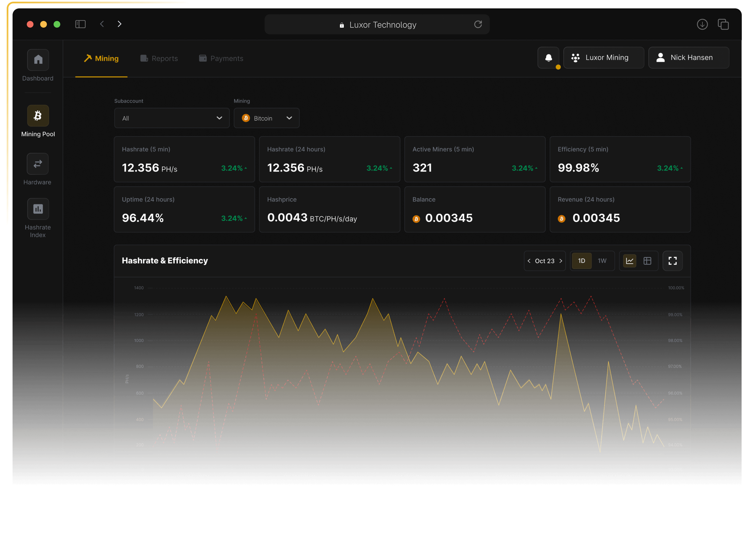The height and width of the screenshot is (553, 756).
Task: Reload the page with the refresh icon
Action: 478,24
